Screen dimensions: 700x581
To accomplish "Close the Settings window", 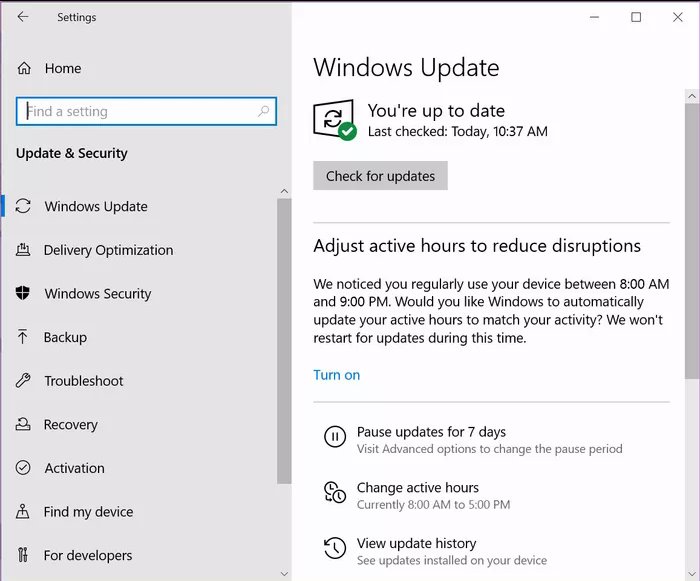I will (678, 17).
